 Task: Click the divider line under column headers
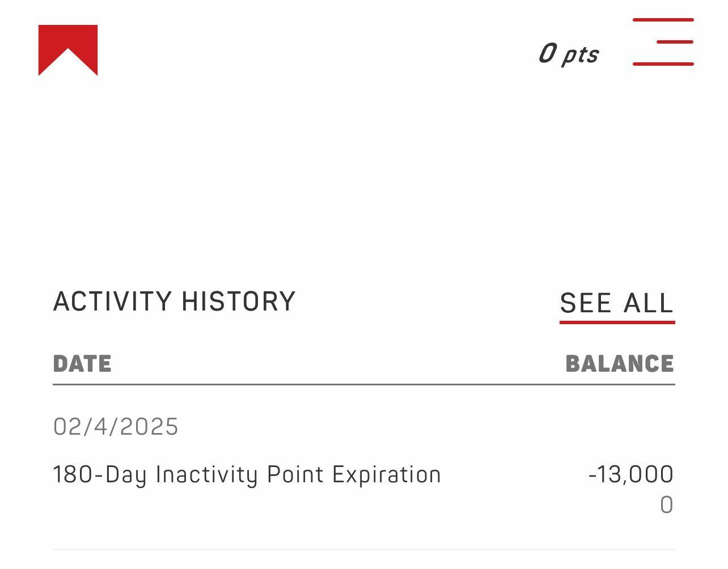(364, 384)
